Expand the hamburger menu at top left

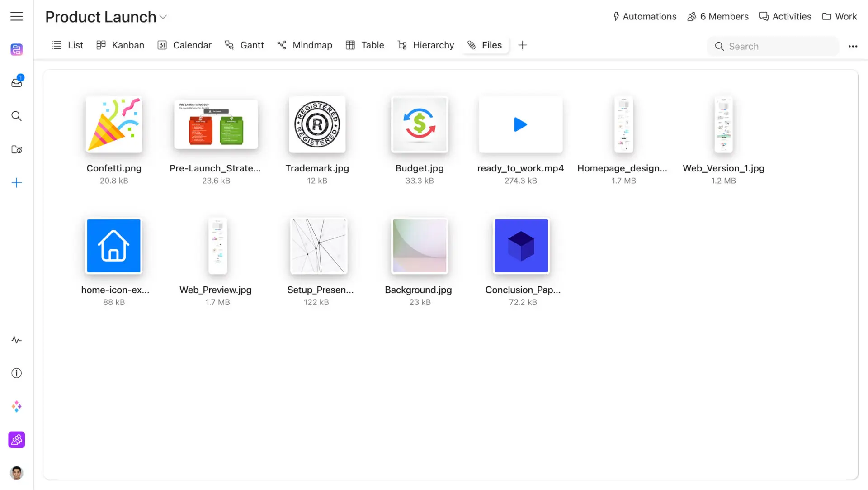click(16, 16)
